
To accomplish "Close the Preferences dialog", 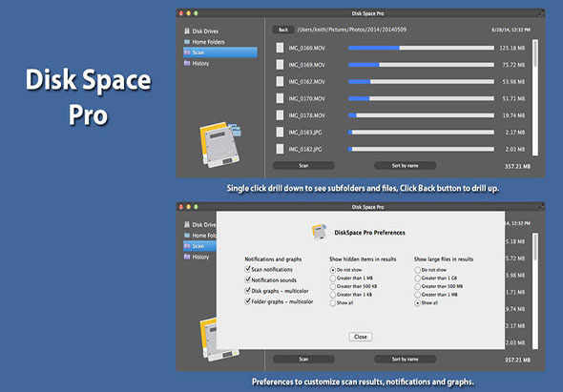I will [x=361, y=337].
